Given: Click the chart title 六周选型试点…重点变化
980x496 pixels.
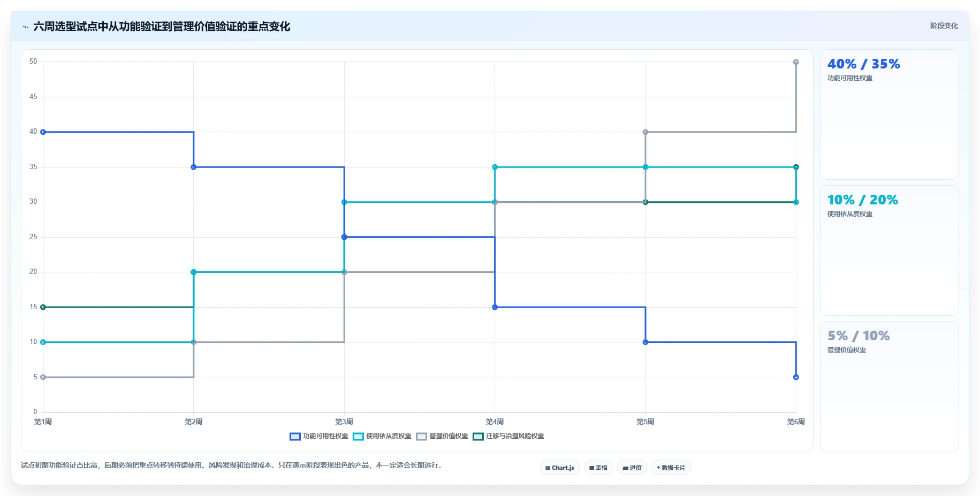Looking at the screenshot, I should 162,27.
